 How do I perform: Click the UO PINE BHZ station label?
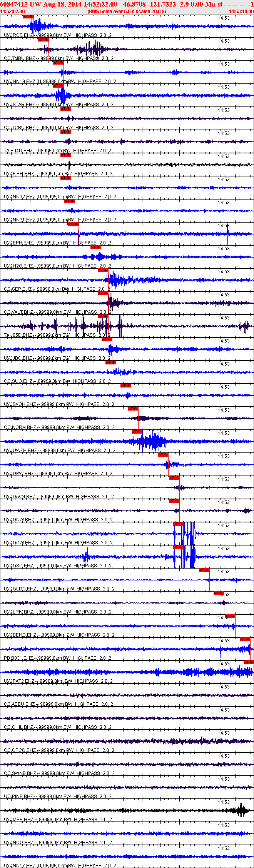tap(19, 796)
